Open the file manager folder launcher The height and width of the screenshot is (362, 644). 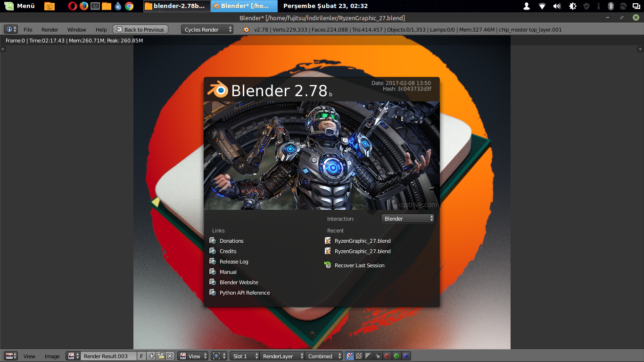(x=107, y=6)
